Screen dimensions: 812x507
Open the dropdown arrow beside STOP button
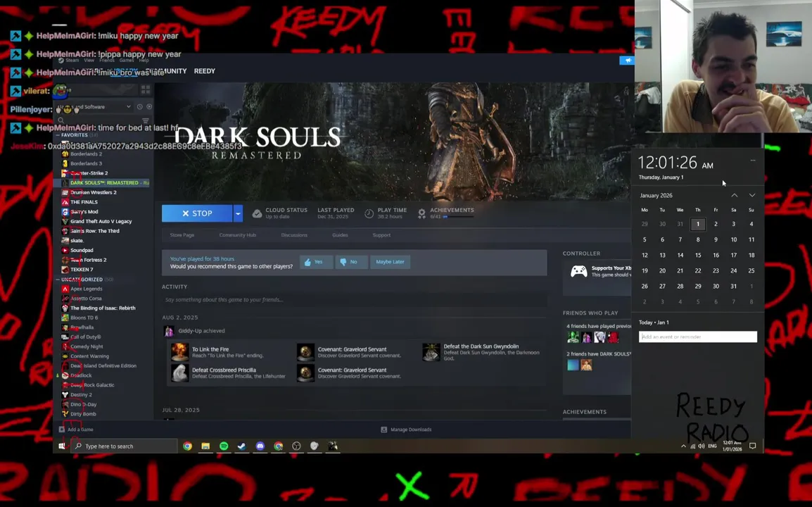pos(238,213)
